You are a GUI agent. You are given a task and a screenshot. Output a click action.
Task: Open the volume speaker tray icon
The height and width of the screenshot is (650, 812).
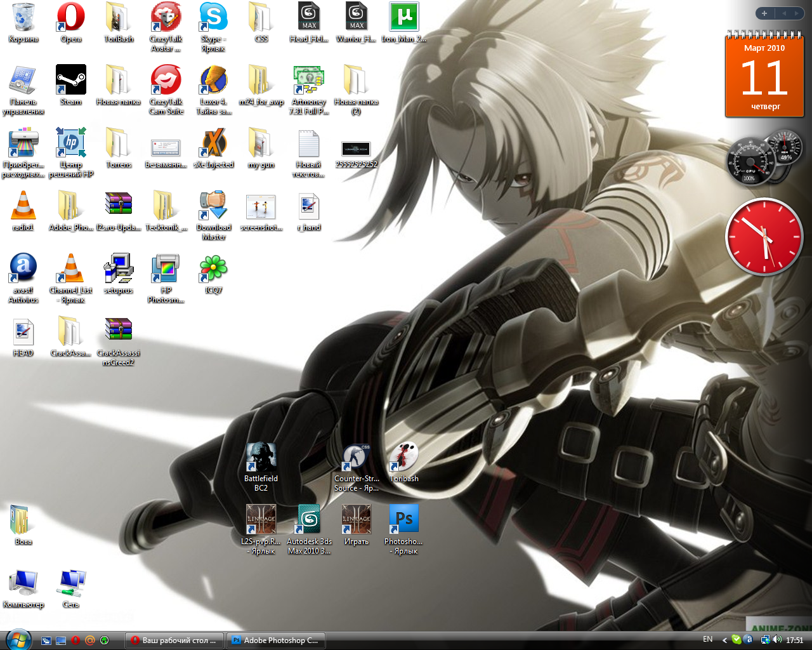777,640
